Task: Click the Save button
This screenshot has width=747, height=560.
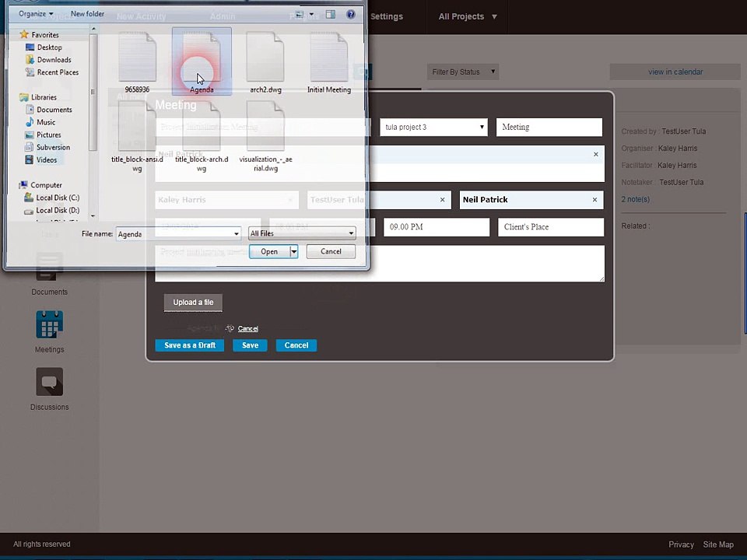Action: pos(250,345)
